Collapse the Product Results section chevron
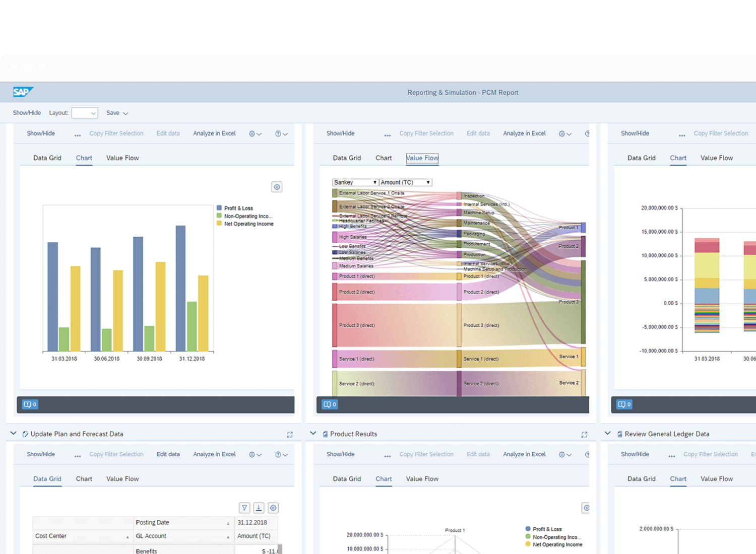The height and width of the screenshot is (554, 756). (313, 434)
